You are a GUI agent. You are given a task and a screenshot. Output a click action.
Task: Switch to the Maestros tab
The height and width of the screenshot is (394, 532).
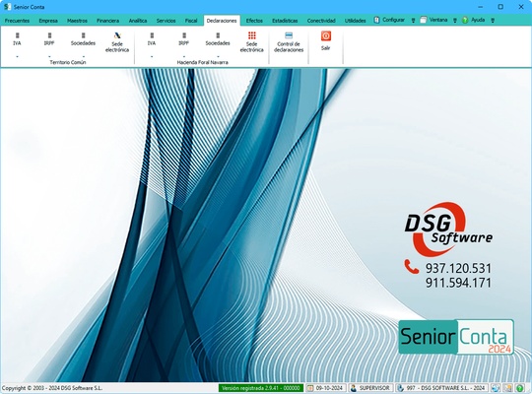pos(77,21)
